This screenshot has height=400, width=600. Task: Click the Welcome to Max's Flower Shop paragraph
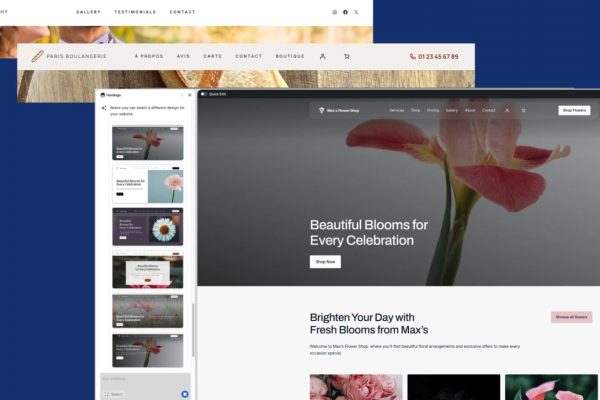[x=415, y=350]
